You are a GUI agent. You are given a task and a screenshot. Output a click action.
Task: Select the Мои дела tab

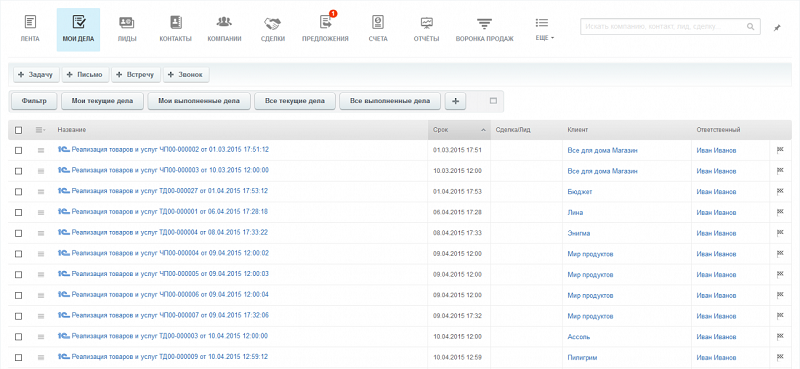[x=78, y=30]
